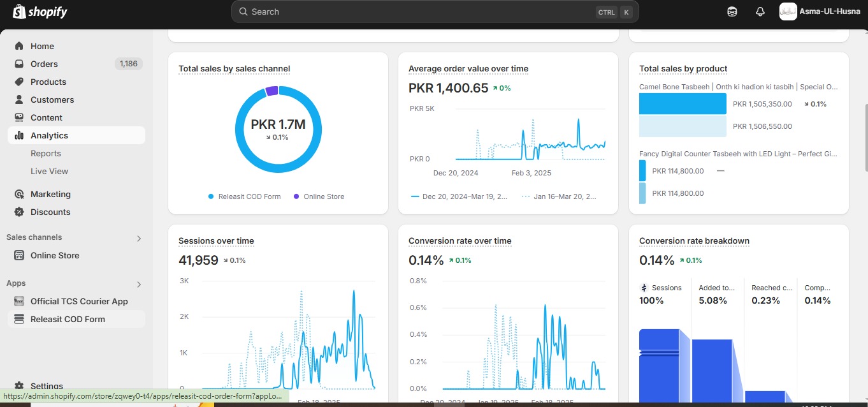Click the Marketing target icon

(x=19, y=194)
